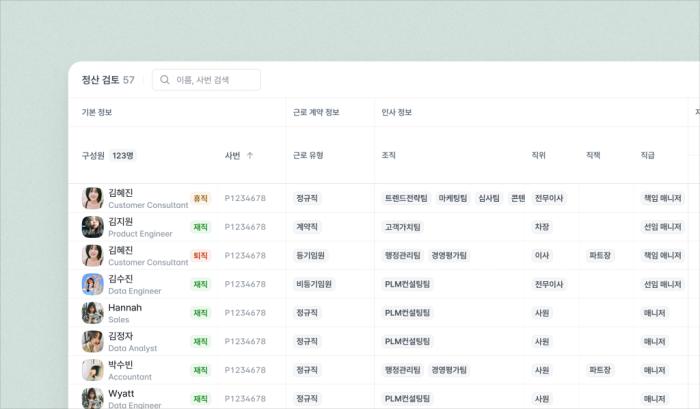700x409 pixels.
Task: Click the 직위 column header
Action: click(538, 155)
